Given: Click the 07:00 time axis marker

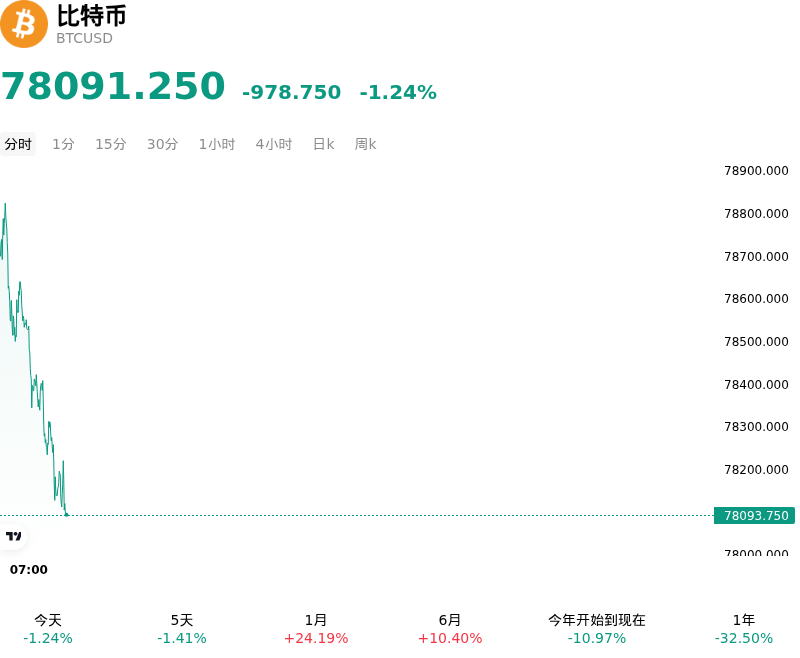Looking at the screenshot, I should point(29,569).
